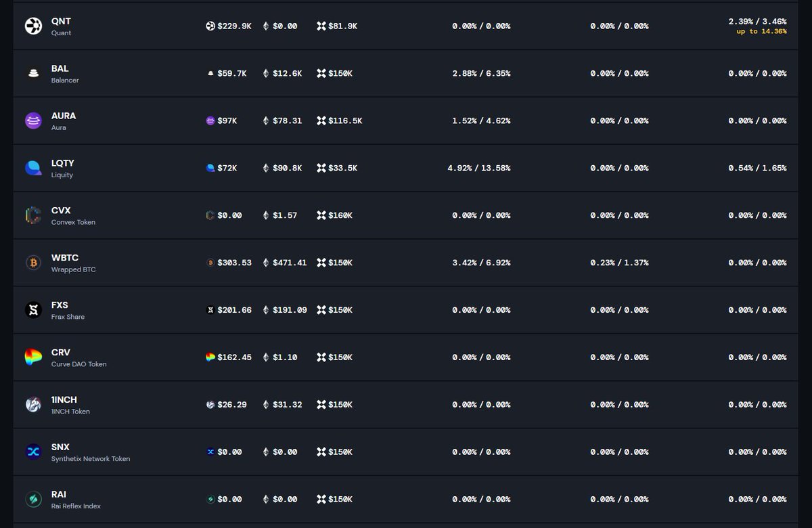This screenshot has width=812, height=528.
Task: Click Ethereum icon beside $90.8K
Action: click(x=266, y=169)
